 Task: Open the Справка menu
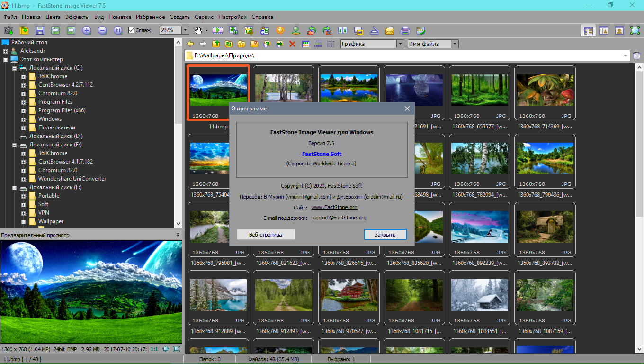pos(262,17)
